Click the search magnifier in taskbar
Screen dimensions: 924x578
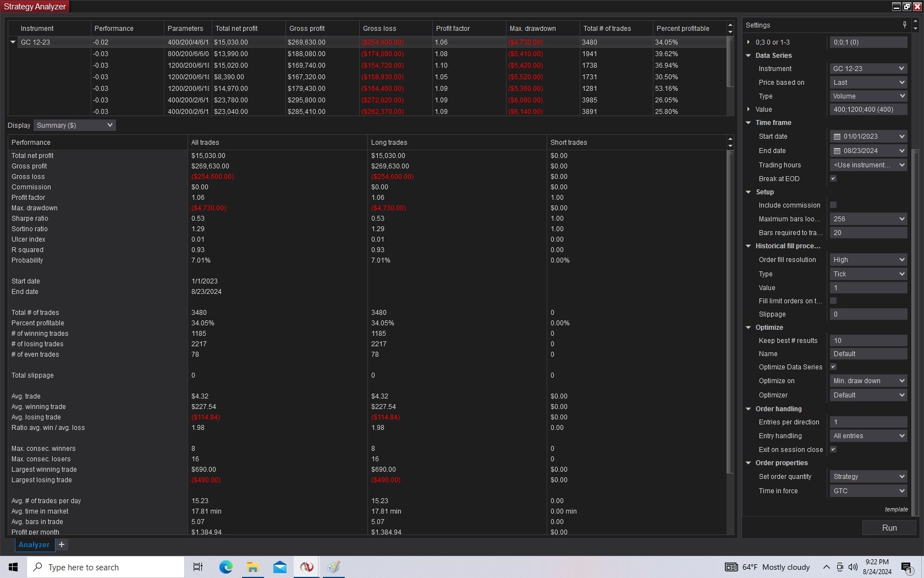click(38, 567)
